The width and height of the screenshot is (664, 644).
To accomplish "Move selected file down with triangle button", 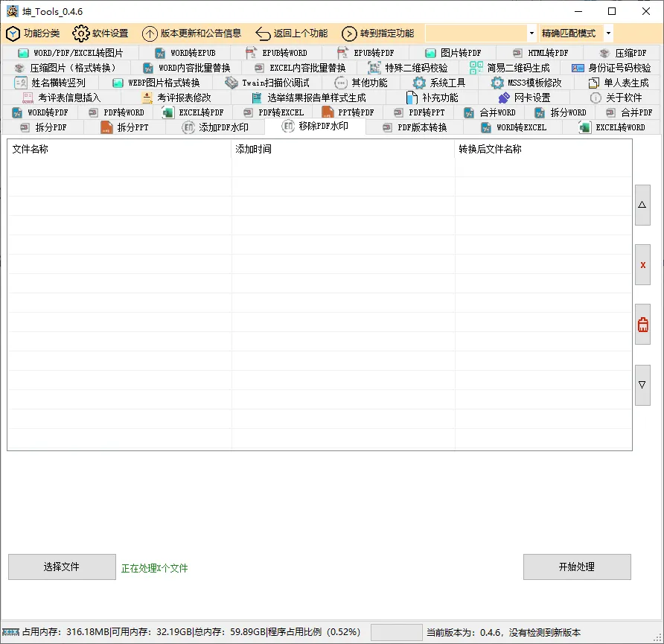I will click(642, 385).
